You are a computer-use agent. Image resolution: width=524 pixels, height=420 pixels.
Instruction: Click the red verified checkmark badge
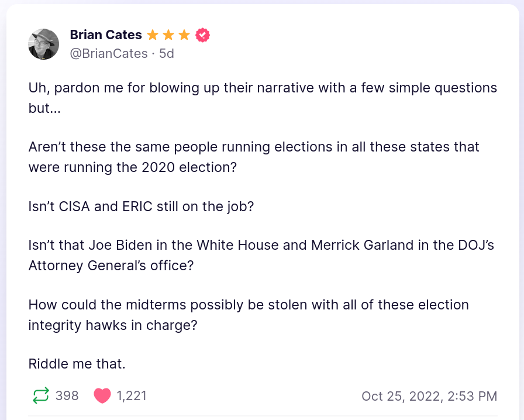pyautogui.click(x=202, y=35)
